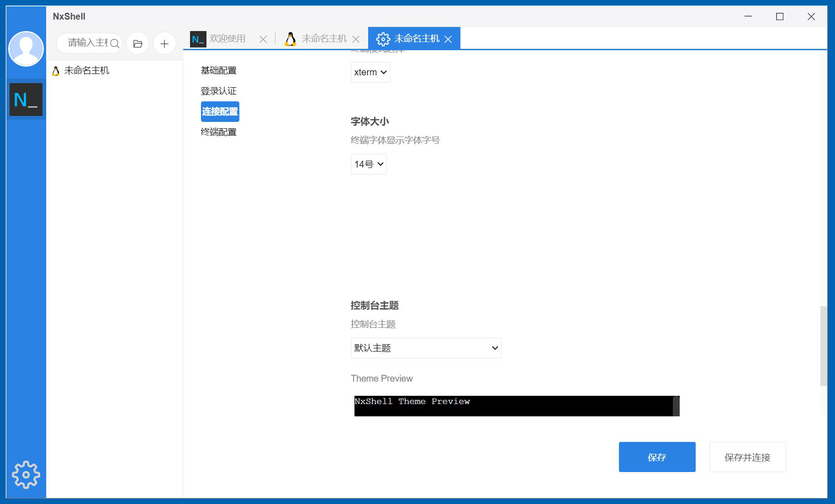Click the plus icon to add a new host

(x=164, y=43)
